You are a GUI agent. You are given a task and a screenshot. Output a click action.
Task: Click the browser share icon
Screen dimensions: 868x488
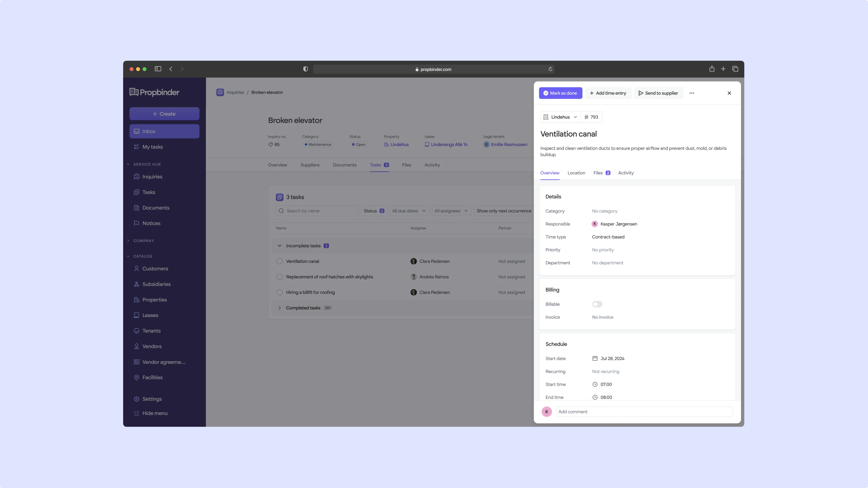[712, 69]
